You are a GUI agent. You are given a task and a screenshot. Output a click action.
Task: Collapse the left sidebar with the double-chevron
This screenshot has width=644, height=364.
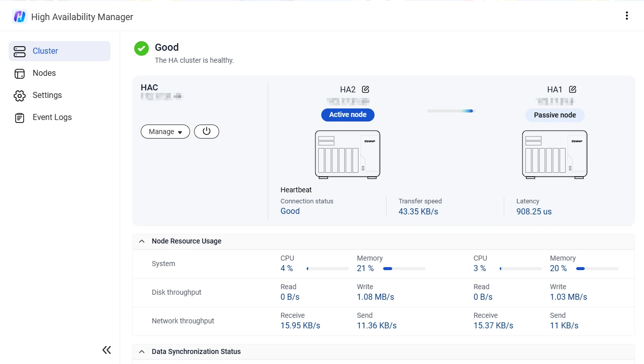point(106,349)
